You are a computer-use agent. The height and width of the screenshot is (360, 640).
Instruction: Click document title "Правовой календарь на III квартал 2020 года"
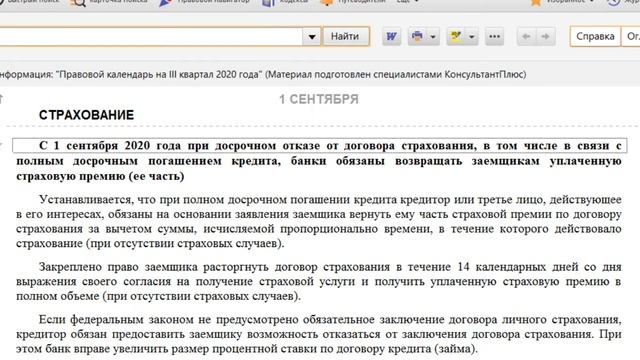point(159,75)
